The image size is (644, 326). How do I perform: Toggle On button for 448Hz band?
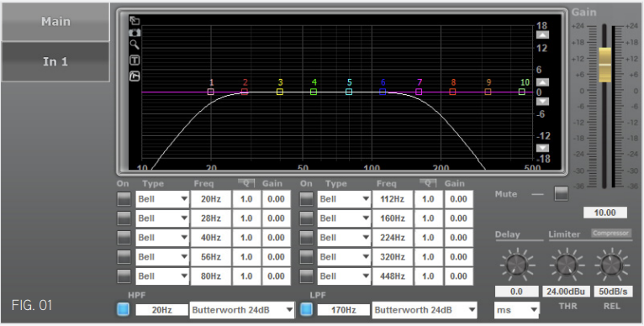point(306,276)
